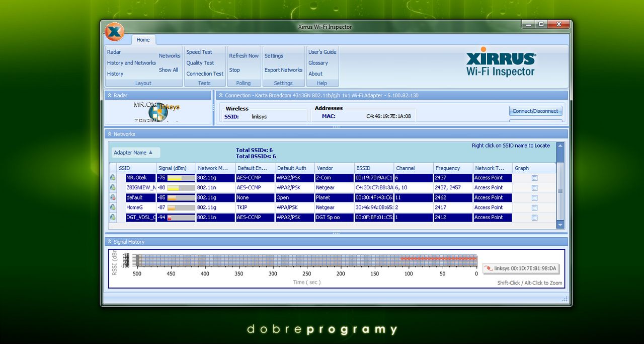Sort by SSID column header
Viewport: 644px width, 344px height.
pos(136,168)
